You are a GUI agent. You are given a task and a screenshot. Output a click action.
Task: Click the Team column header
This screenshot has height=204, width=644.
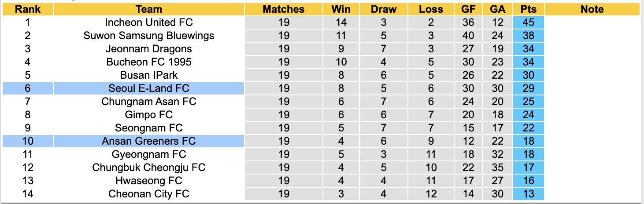[x=149, y=9]
